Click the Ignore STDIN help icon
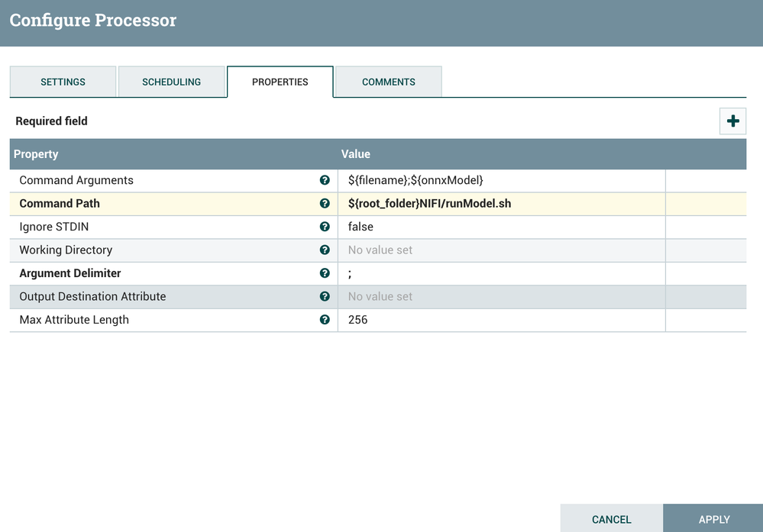The image size is (763, 532). 325,227
